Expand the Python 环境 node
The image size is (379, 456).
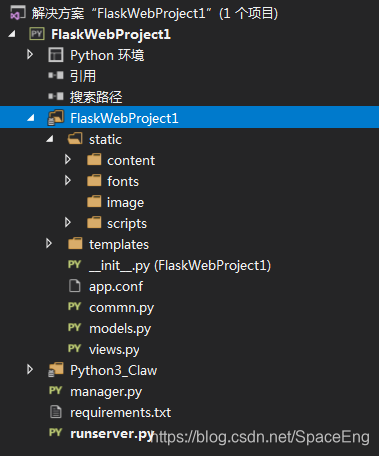(30, 54)
